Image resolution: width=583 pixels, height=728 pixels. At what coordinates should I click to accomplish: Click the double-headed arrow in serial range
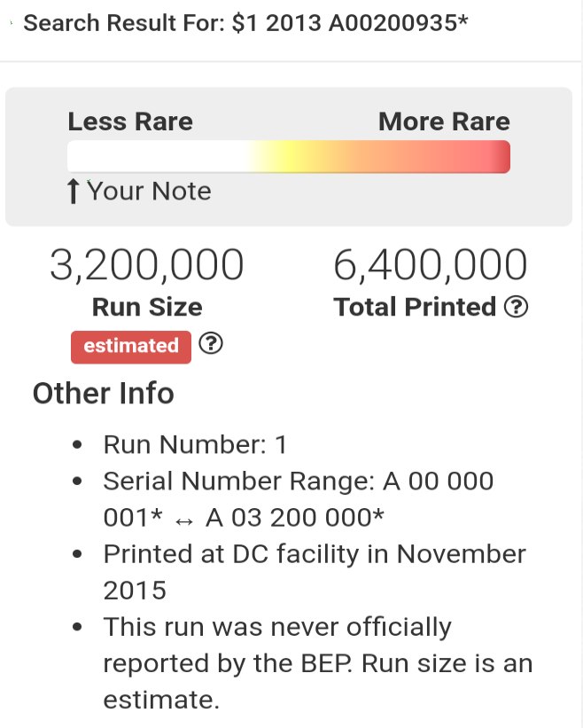point(184,522)
